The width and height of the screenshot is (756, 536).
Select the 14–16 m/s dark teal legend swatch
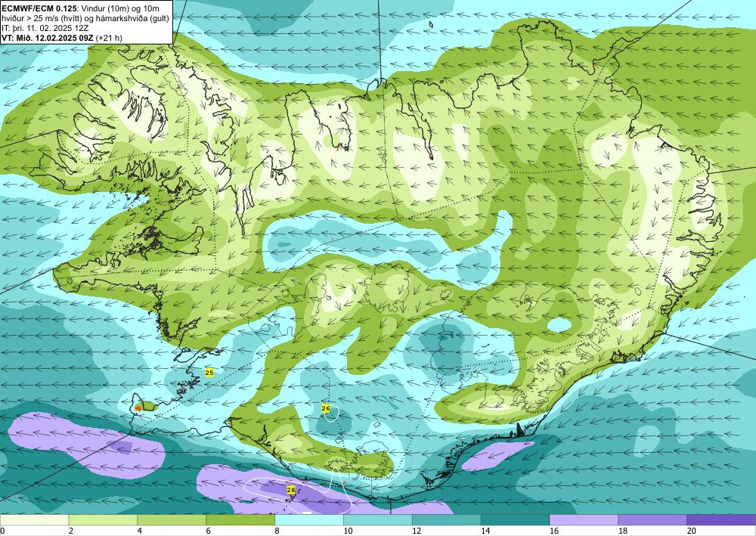coord(516,520)
